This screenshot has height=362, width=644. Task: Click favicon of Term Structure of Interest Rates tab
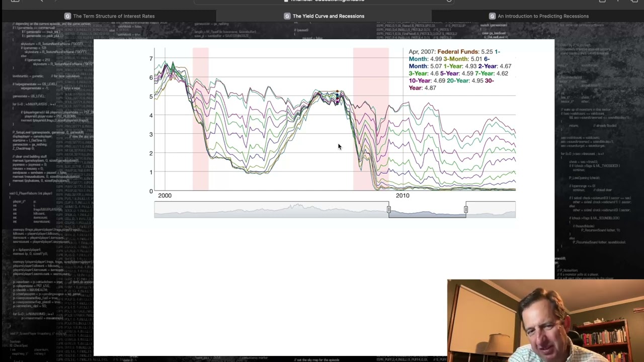[68, 16]
